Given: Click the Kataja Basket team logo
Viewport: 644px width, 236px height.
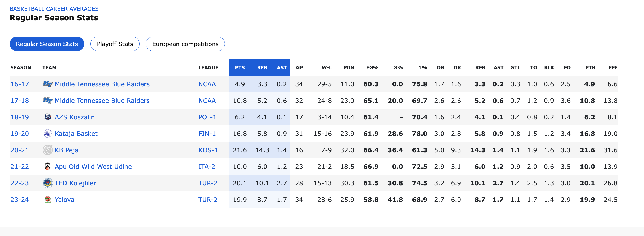Looking at the screenshot, I should (48, 134).
